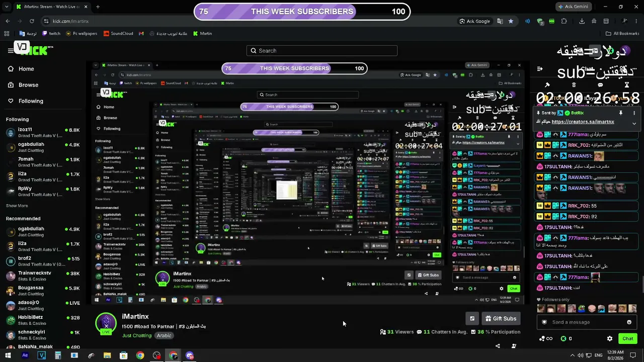
Task: Click the share stream icon
Action: (x=498, y=346)
